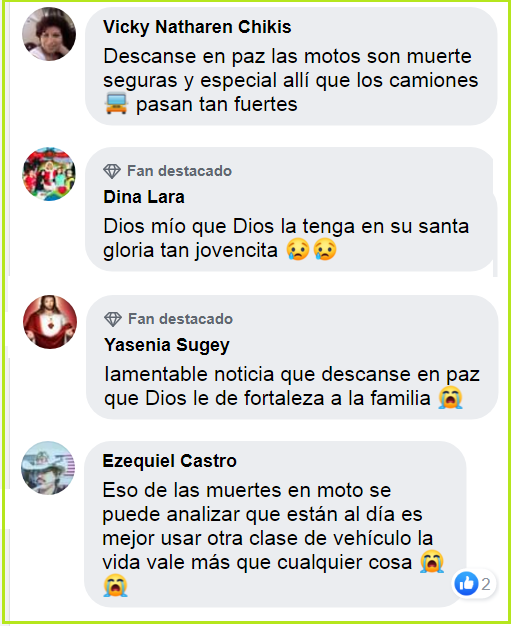This screenshot has height=626, width=512.
Task: Open Yasenia Sugey's avatar
Action: pyautogui.click(x=50, y=322)
